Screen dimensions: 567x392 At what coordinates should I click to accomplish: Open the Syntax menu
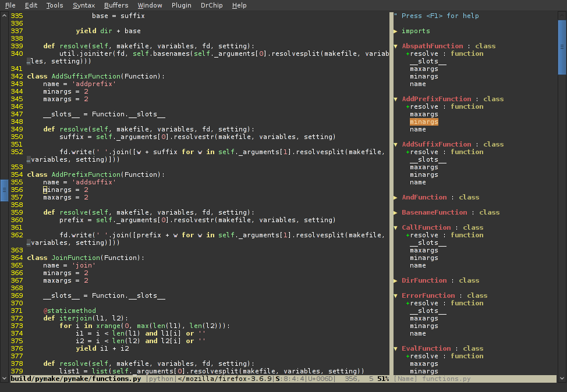(84, 5)
